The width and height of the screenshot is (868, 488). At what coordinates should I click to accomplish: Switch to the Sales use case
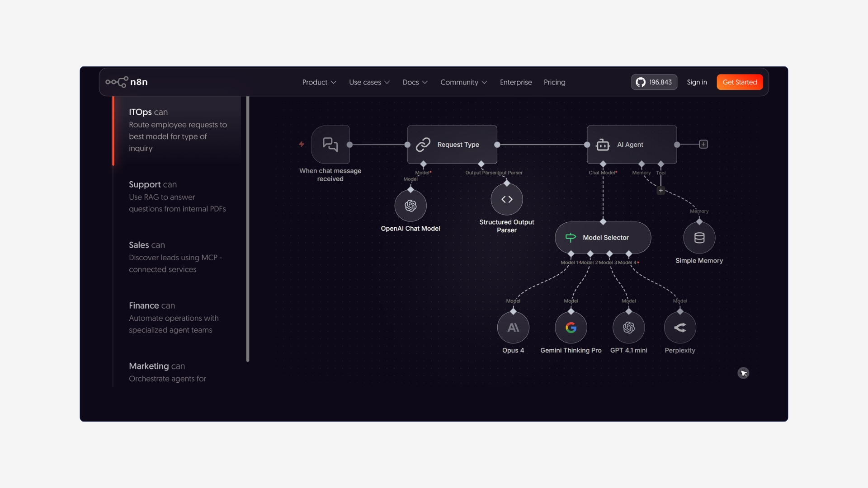click(x=178, y=257)
